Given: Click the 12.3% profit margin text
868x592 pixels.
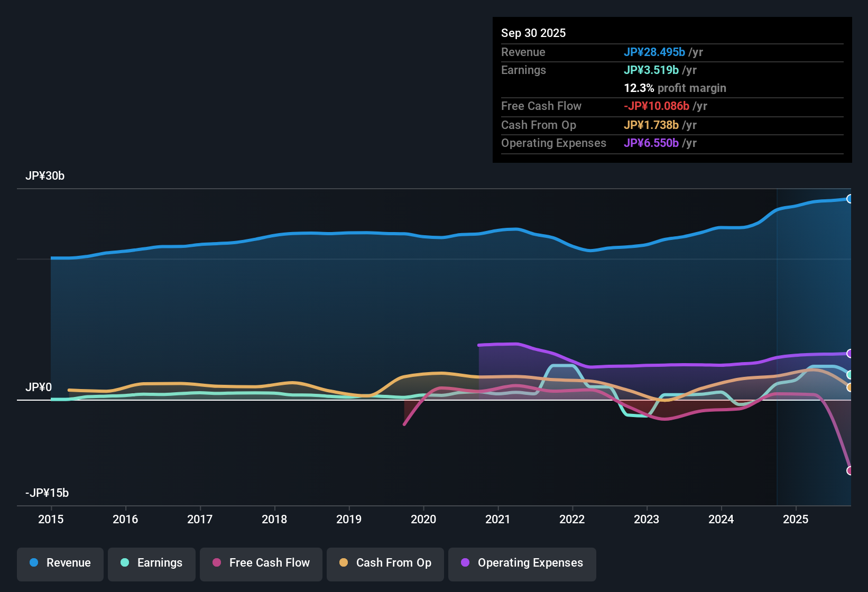Looking at the screenshot, I should click(x=675, y=88).
